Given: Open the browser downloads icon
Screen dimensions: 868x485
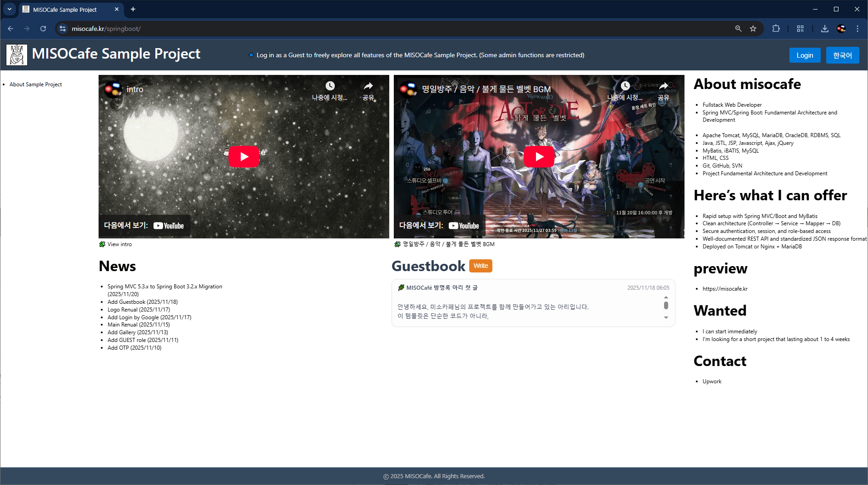Looking at the screenshot, I should tap(824, 29).
